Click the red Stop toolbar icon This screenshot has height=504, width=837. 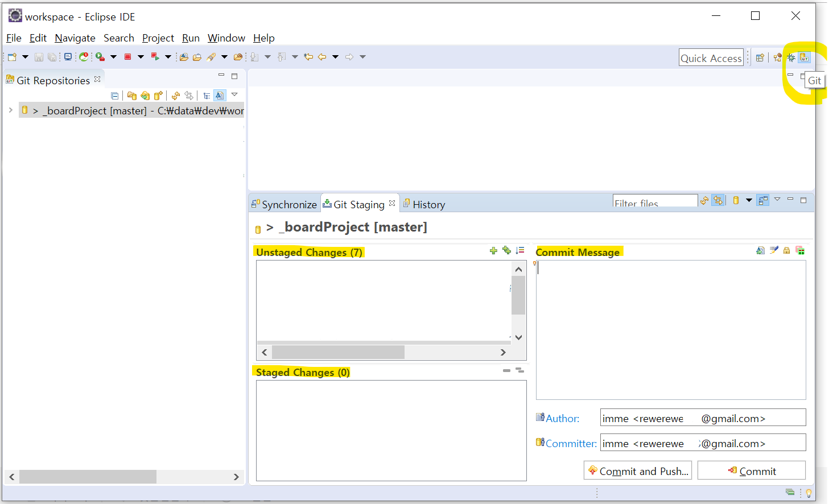127,57
